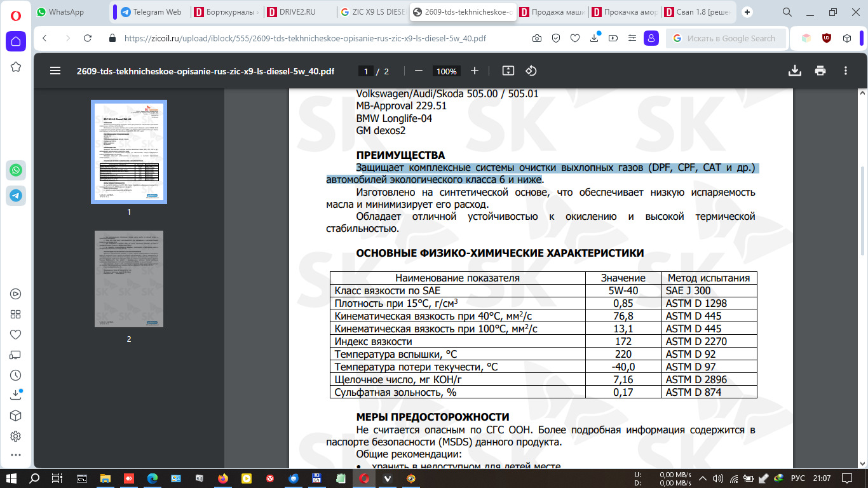Viewport: 868px width, 488px height.
Task: Launch Firefox from the taskbar
Action: pyautogui.click(x=222, y=478)
